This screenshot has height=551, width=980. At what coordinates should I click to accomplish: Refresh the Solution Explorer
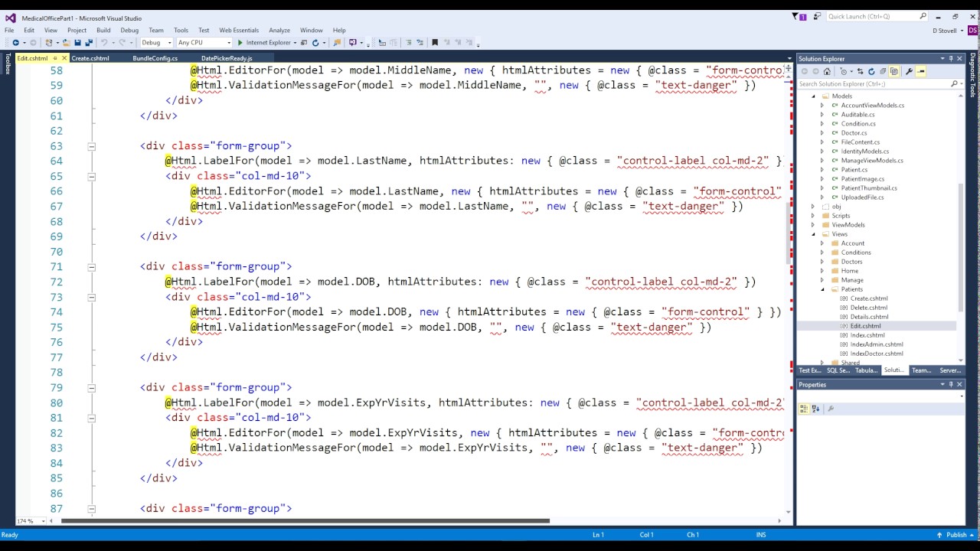[871, 71]
